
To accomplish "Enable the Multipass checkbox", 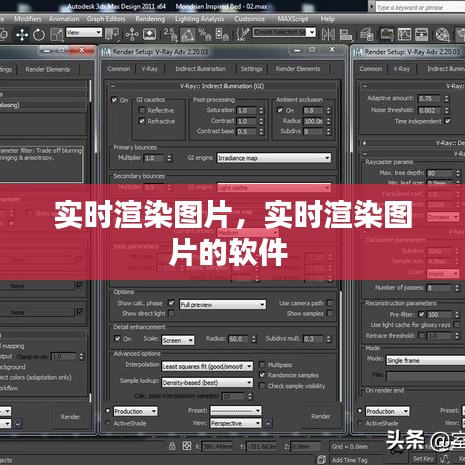I will tap(262, 364).
